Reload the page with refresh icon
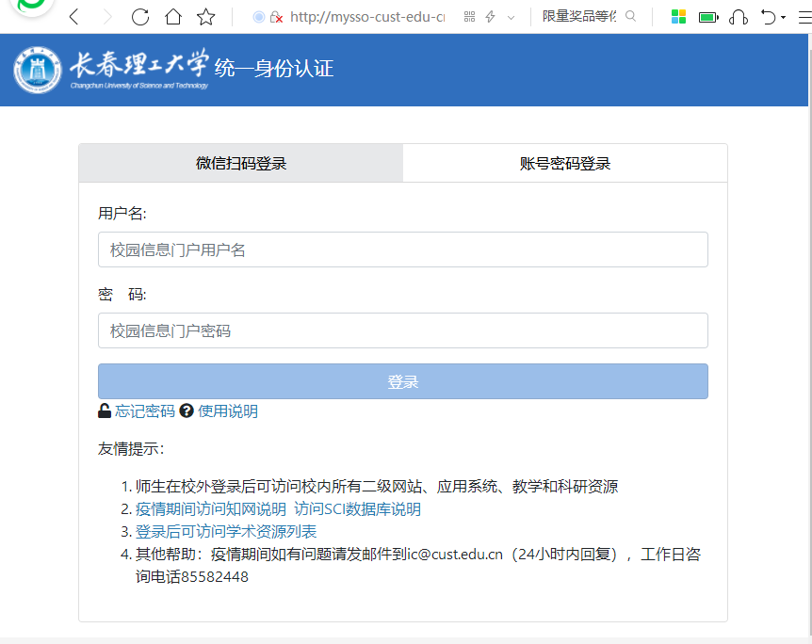Screen dimensions: 812x644 point(140,17)
